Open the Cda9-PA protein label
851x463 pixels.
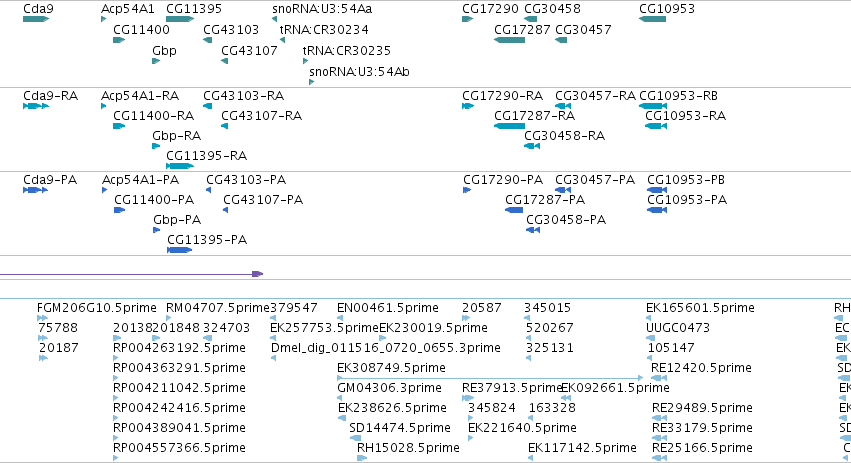pyautogui.click(x=50, y=180)
